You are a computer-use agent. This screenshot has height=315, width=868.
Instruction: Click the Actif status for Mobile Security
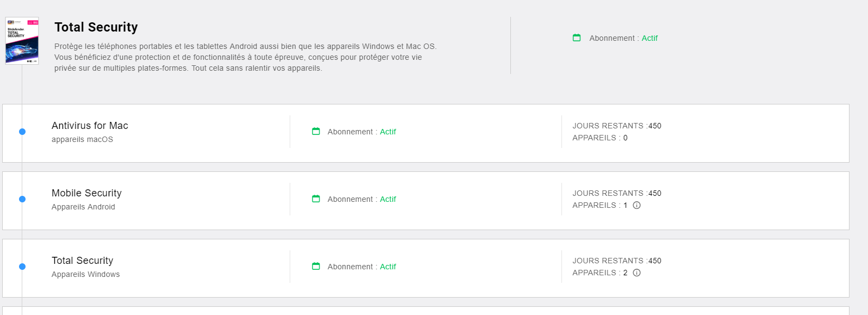point(388,199)
